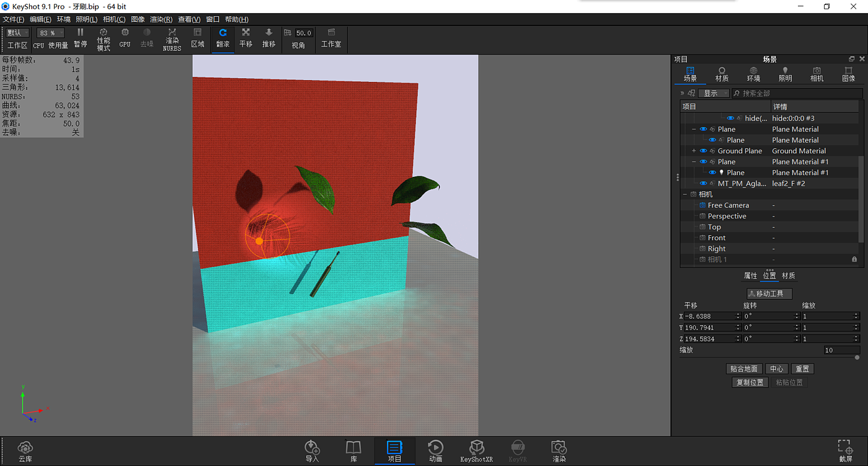The width and height of the screenshot is (868, 466).
Task: Expand the Ground Plane tree node
Action: 694,151
